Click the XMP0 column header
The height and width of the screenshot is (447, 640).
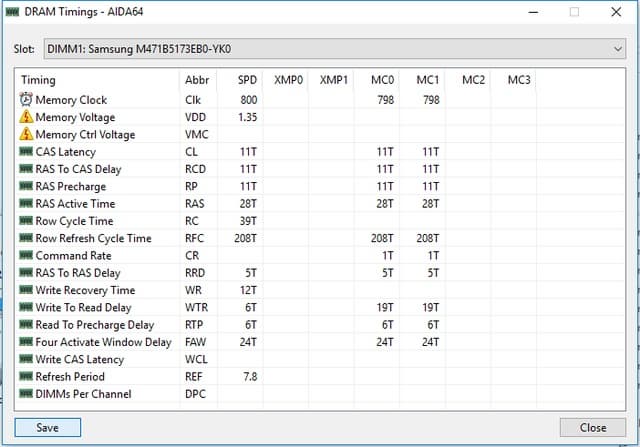(286, 80)
